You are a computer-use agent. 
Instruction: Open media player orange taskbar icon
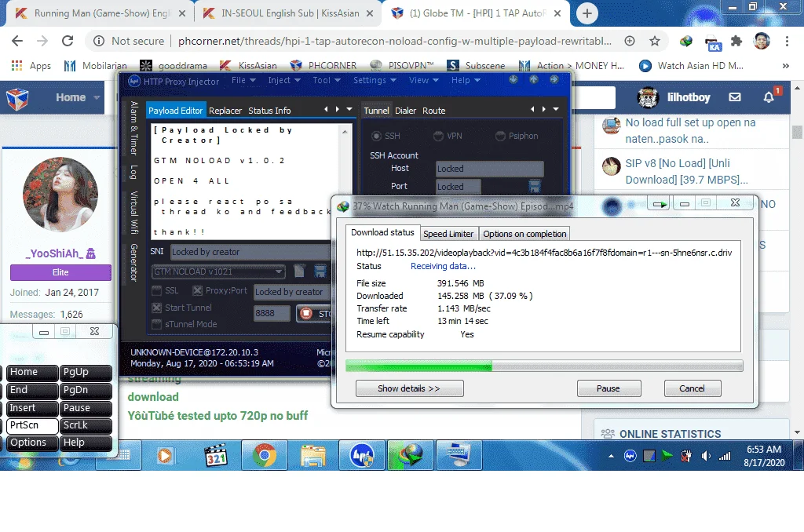(x=165, y=455)
